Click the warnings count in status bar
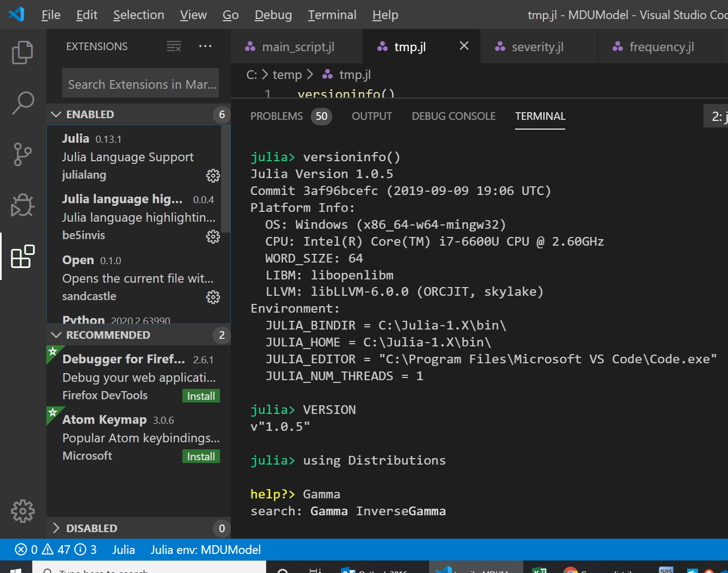 (x=56, y=550)
